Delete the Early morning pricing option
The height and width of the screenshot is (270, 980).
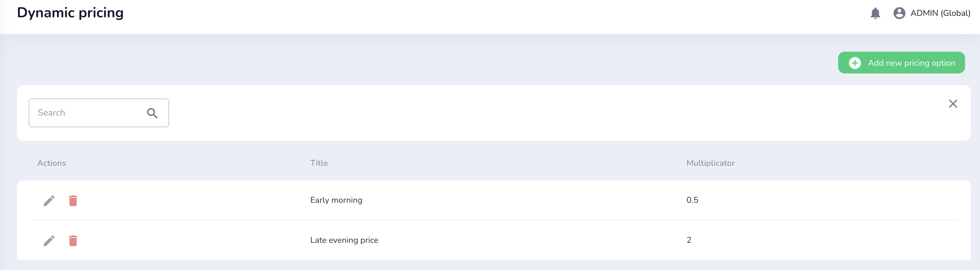73,200
